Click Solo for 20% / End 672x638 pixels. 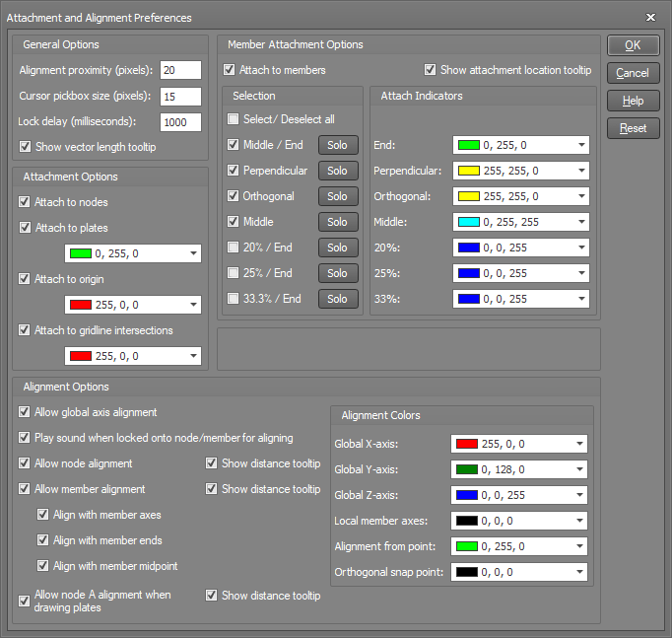[338, 248]
